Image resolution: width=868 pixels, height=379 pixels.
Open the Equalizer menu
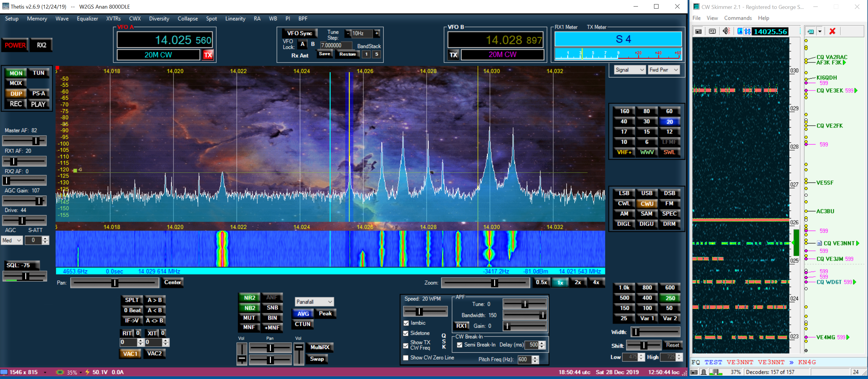[87, 18]
